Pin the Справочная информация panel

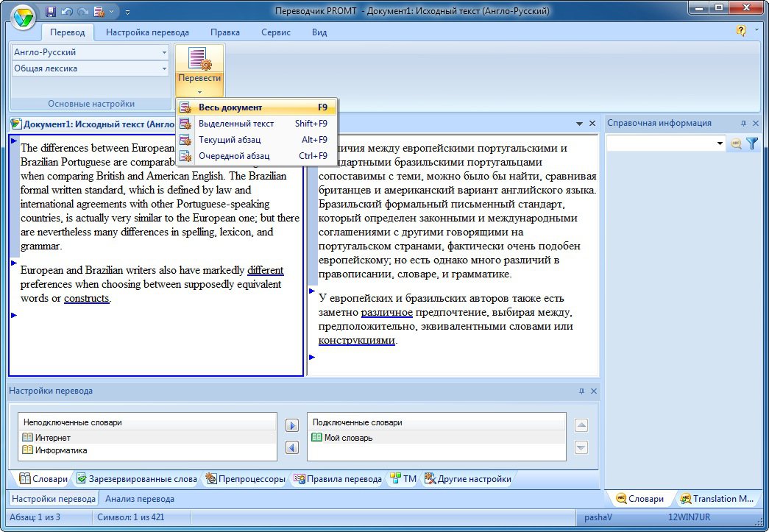[x=743, y=123]
